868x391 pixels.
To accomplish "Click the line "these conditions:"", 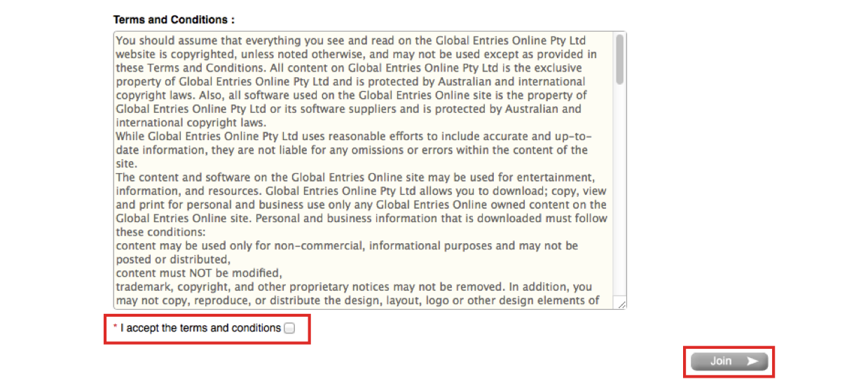I will (x=160, y=232).
